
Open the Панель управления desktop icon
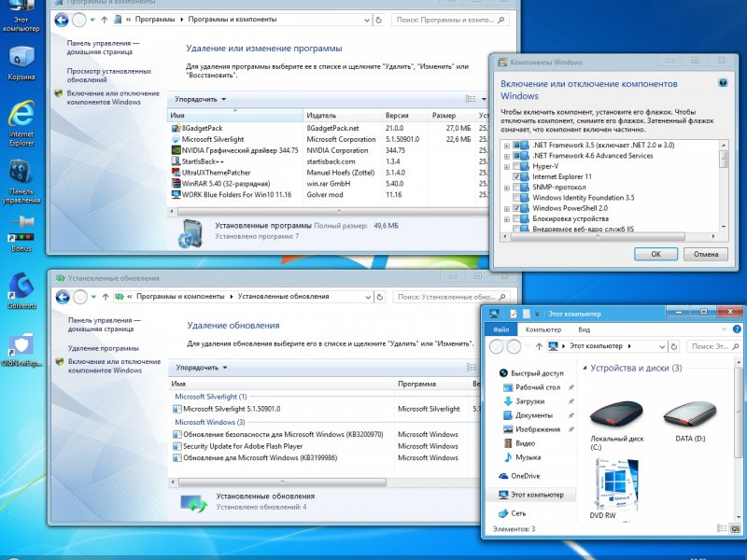21,182
